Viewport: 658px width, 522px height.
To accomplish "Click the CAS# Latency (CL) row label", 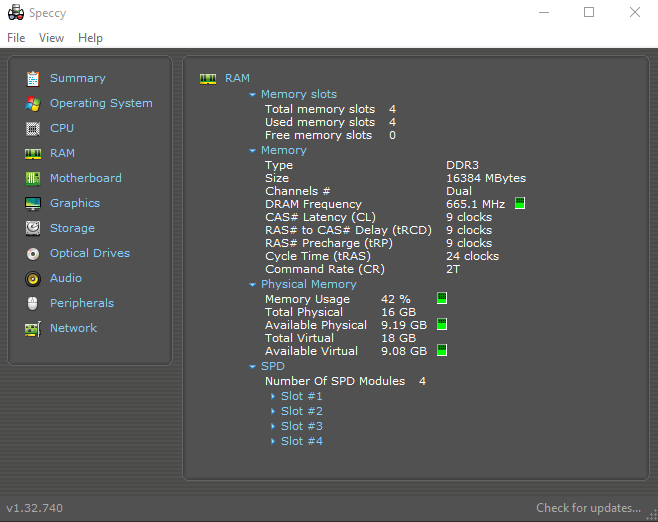I will coord(320,217).
